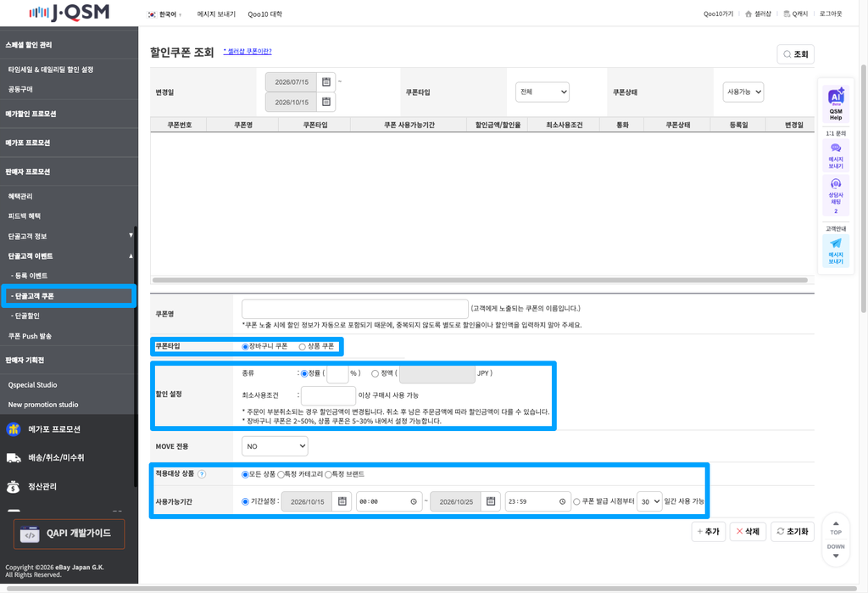Image resolution: width=868 pixels, height=593 pixels.
Task: Click 최소사용조건 amount input field
Action: [x=328, y=395]
